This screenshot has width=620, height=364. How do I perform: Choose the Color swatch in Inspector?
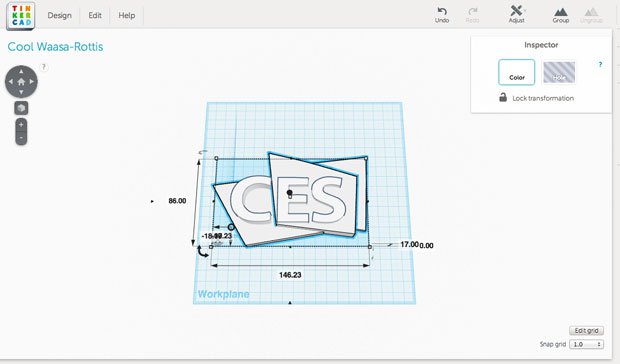tap(516, 72)
